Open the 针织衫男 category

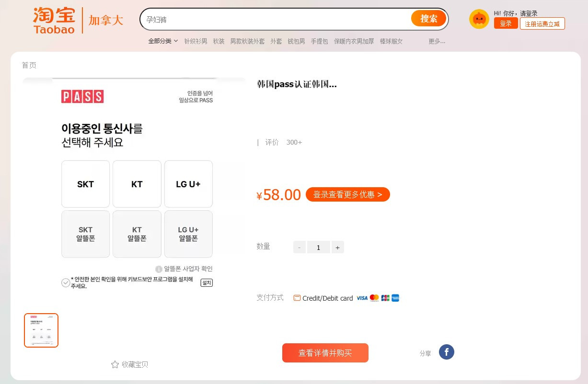(196, 41)
